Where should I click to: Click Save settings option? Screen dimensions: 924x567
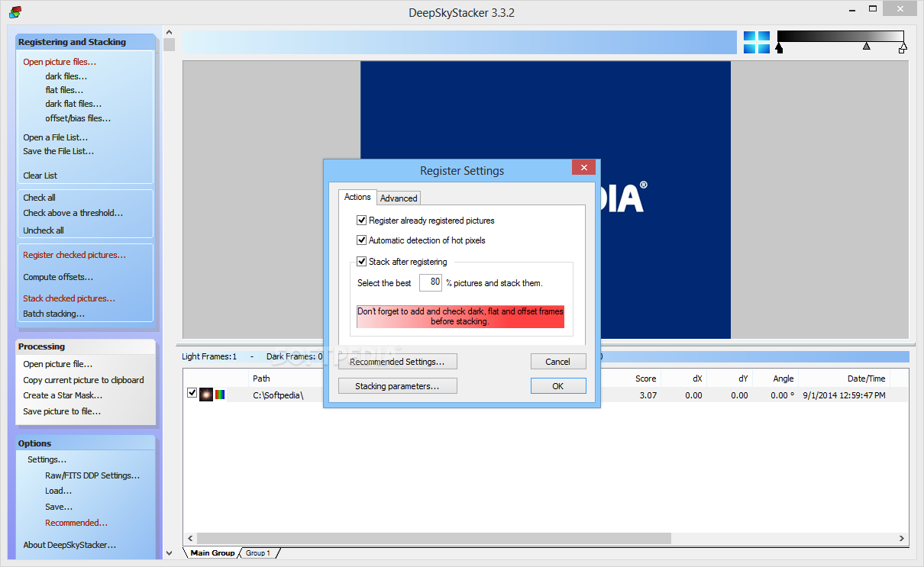click(59, 507)
